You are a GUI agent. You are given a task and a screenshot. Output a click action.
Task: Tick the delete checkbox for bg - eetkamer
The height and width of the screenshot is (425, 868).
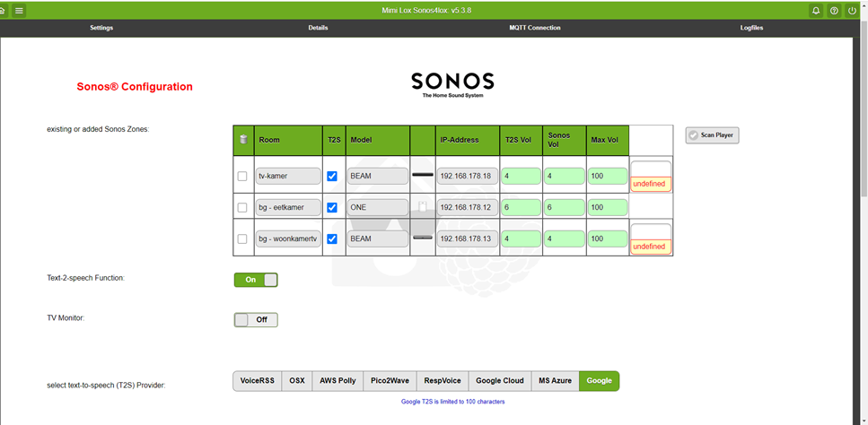tap(242, 208)
